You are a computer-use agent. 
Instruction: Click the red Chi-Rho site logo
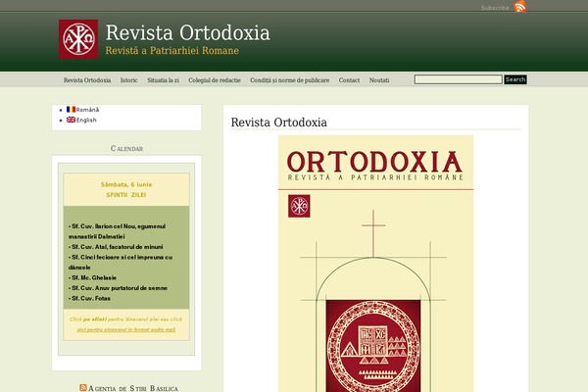(x=78, y=39)
